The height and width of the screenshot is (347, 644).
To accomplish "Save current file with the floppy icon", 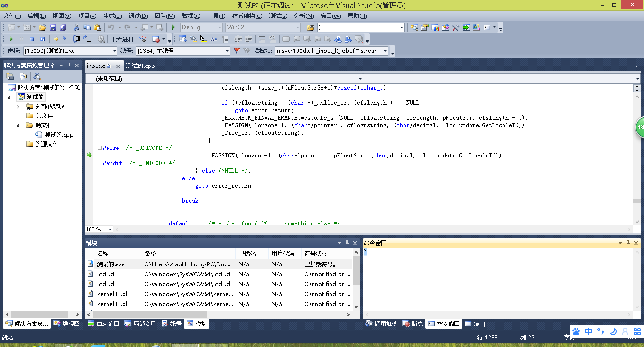I will tap(53, 27).
